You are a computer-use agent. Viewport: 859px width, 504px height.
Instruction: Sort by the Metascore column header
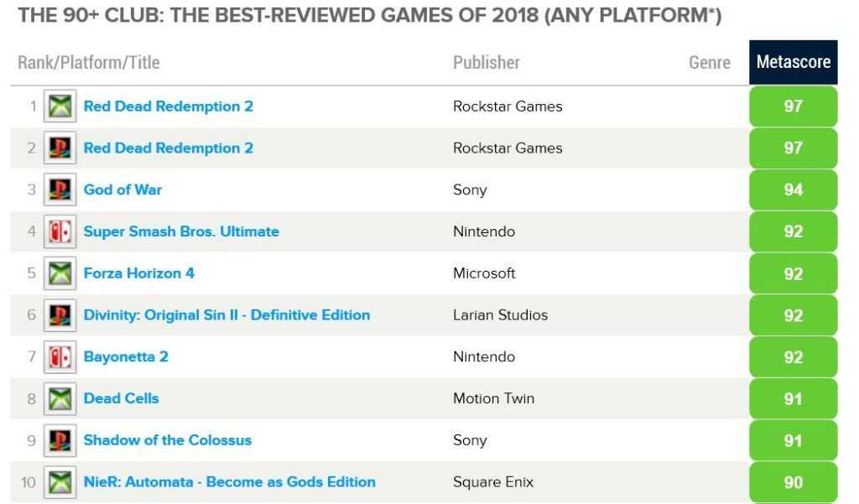(793, 62)
